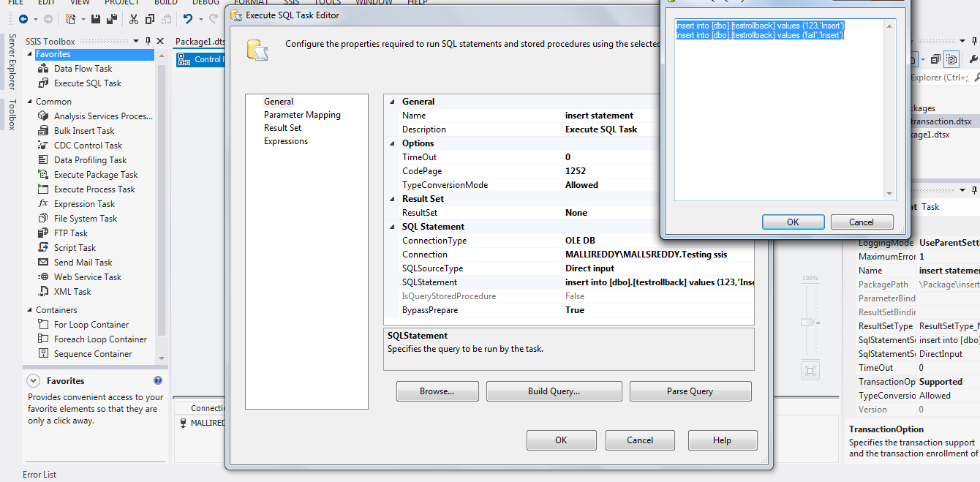Image resolution: width=980 pixels, height=482 pixels.
Task: Collapse the SQL Statement property group
Action: coord(392,226)
